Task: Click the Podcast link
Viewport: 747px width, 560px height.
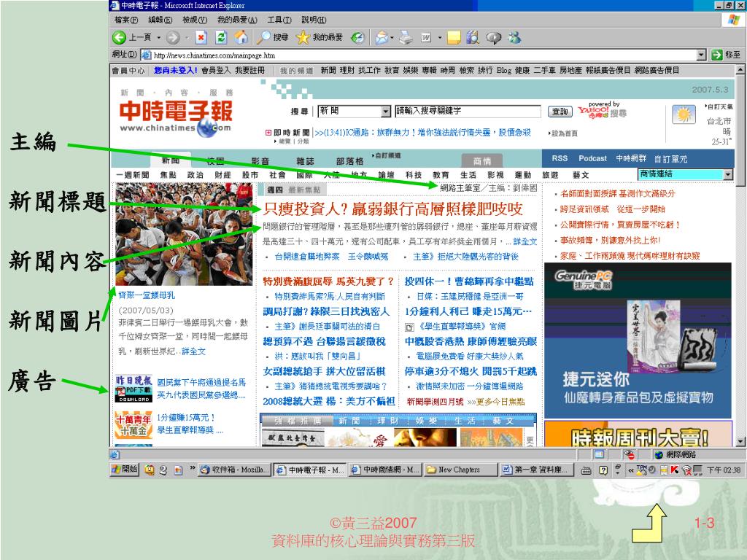Action: point(592,158)
